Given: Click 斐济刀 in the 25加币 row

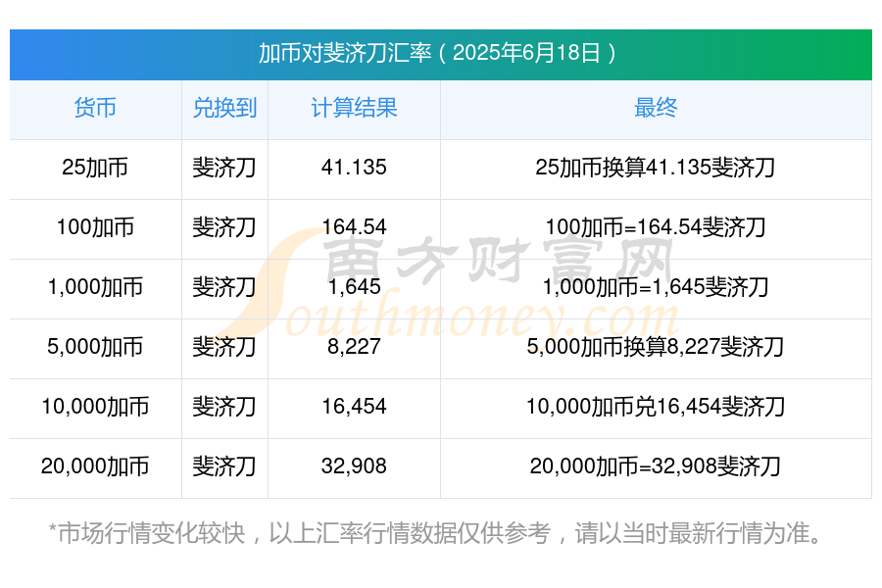Looking at the screenshot, I should (x=224, y=168).
